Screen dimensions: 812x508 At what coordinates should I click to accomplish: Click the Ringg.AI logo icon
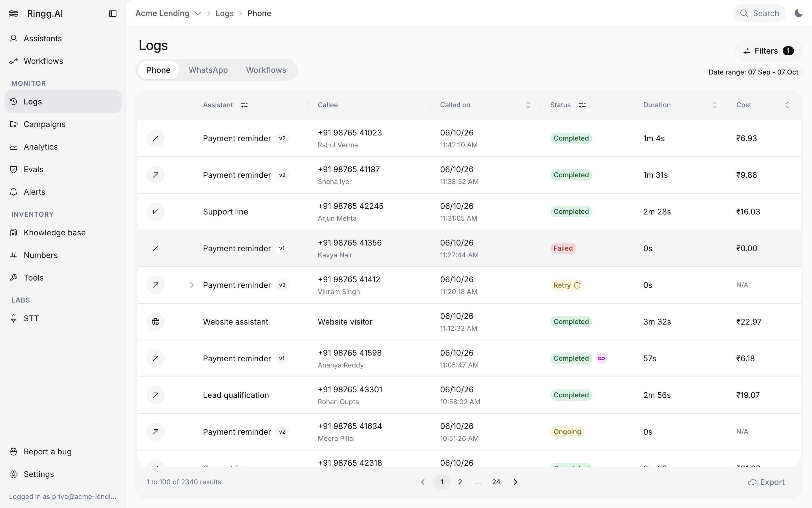(x=14, y=14)
